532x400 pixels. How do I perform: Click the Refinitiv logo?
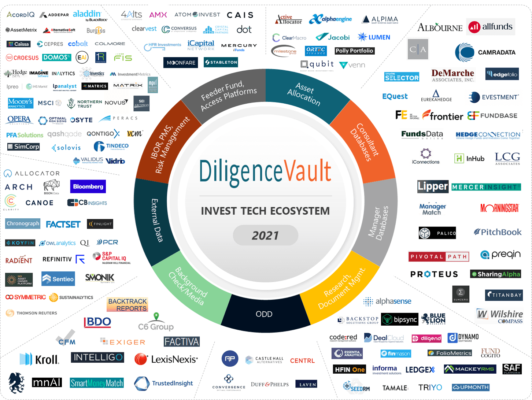(x=64, y=259)
